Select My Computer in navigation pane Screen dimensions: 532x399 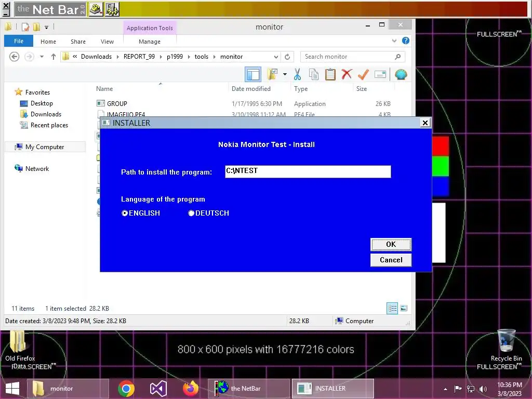click(45, 147)
